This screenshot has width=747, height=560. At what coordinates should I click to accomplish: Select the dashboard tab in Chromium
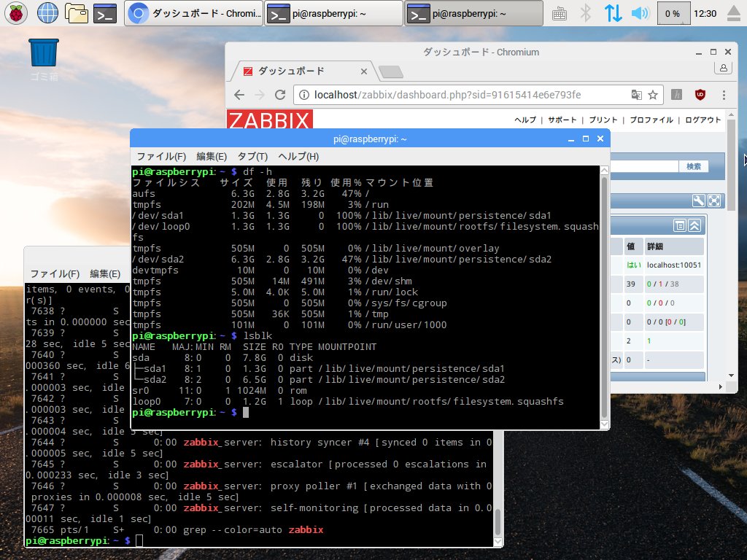coord(305,71)
